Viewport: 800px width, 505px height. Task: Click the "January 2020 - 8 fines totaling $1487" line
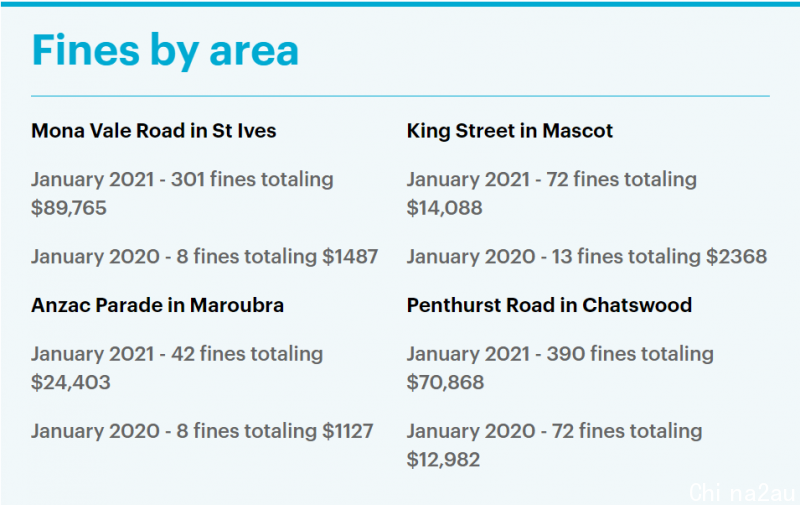[204, 257]
